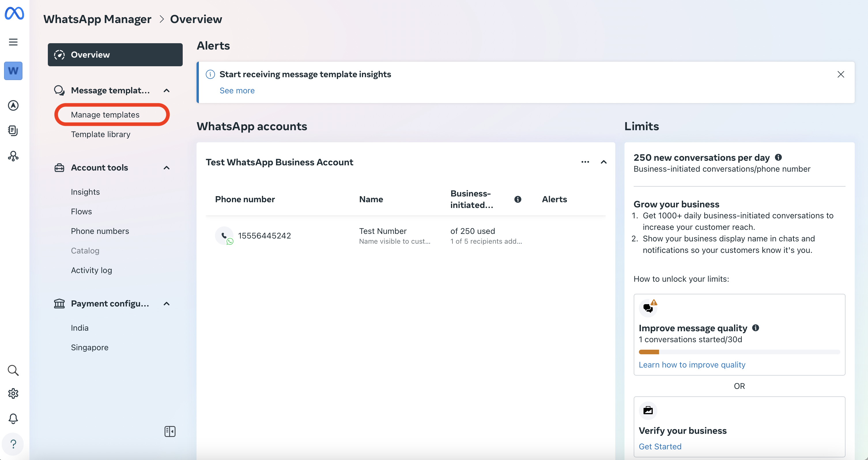This screenshot has width=868, height=460.
Task: Click the Improve message quality card title
Action: 693,328
